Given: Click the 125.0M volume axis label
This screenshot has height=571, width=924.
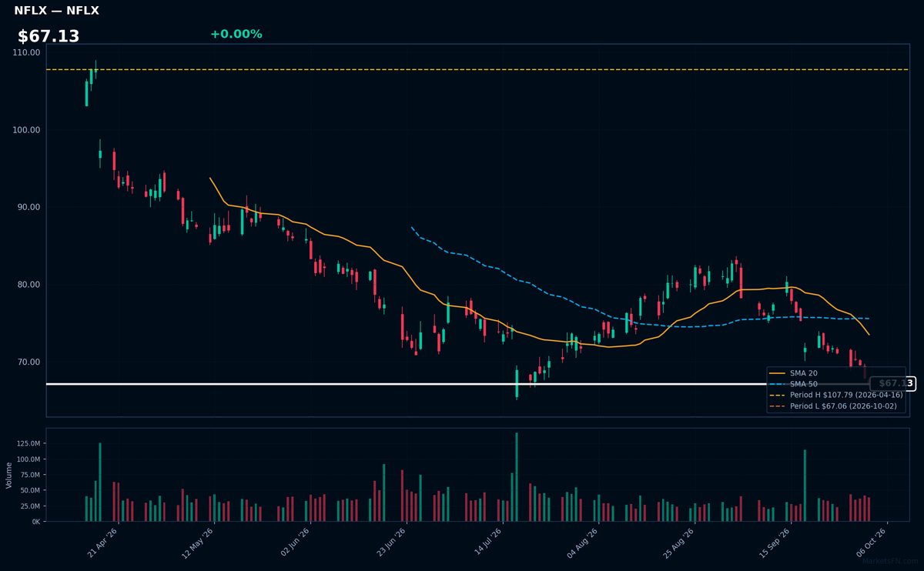Looking at the screenshot, I should [29, 443].
